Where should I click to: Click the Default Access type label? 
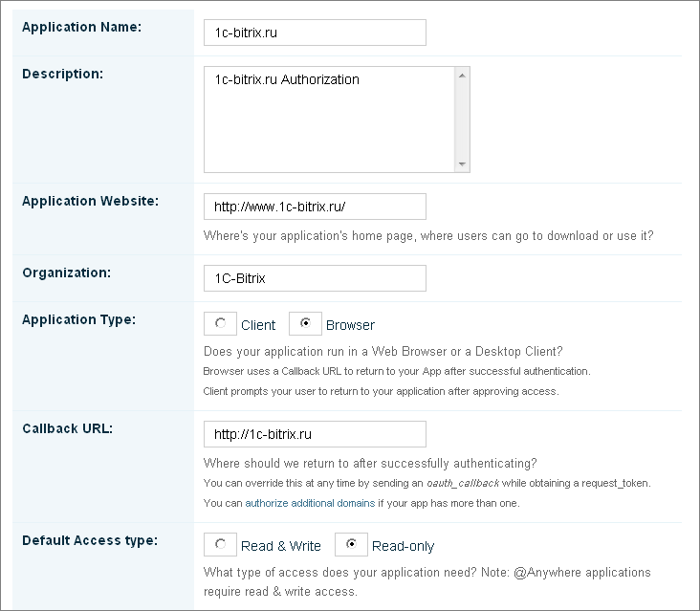tap(90, 541)
